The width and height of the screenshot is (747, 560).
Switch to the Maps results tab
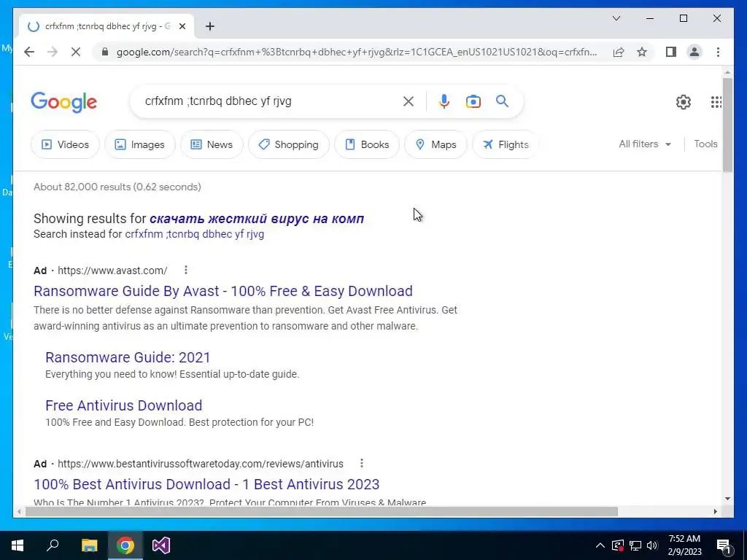[436, 144]
